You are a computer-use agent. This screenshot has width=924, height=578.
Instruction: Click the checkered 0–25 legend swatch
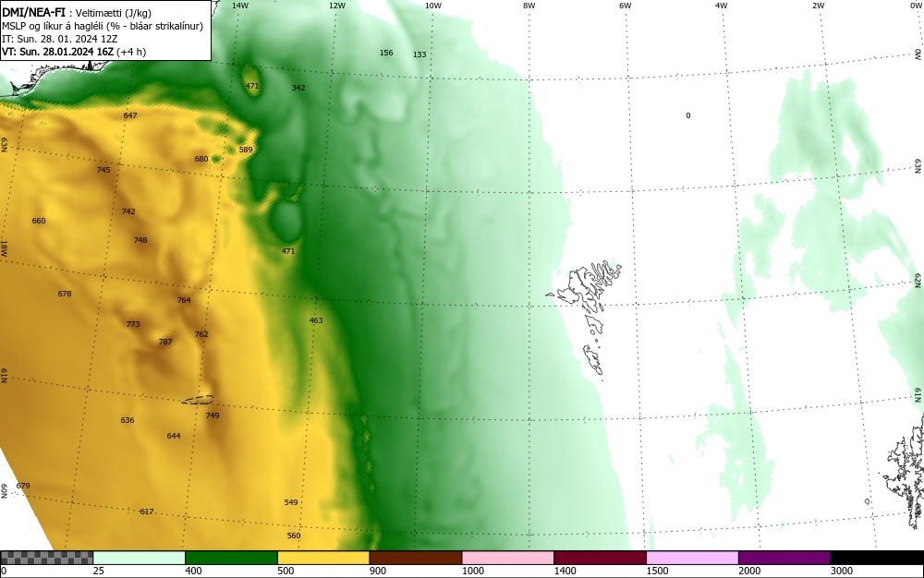pyautogui.click(x=46, y=558)
